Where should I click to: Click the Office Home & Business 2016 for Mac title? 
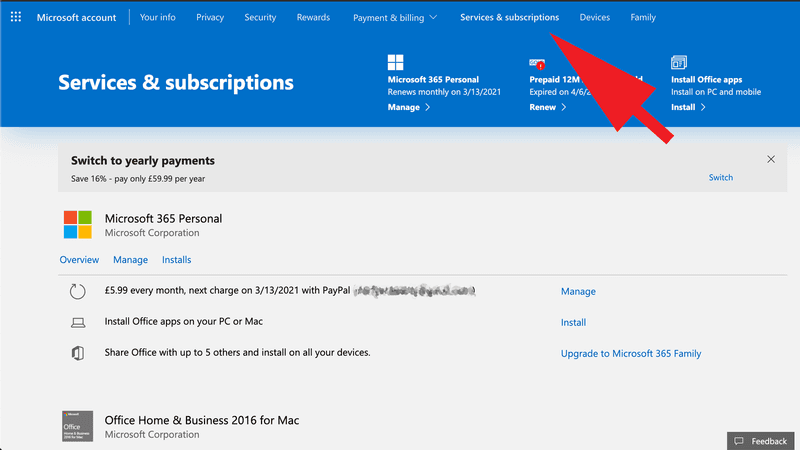pyautogui.click(x=202, y=420)
